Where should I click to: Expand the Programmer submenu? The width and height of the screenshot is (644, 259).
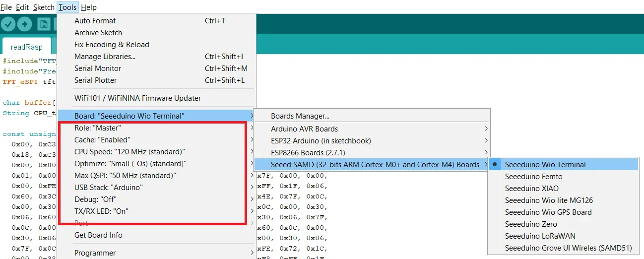click(x=157, y=253)
